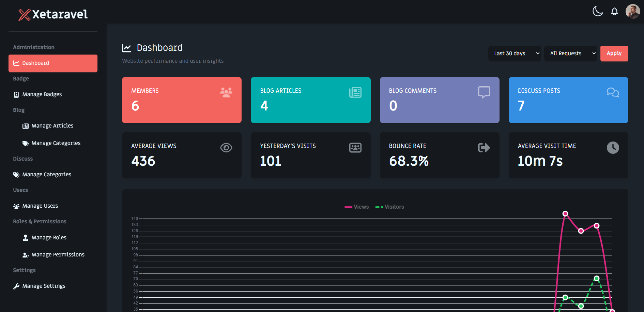
Task: Open Manage Articles from the sidebar
Action: pos(52,125)
